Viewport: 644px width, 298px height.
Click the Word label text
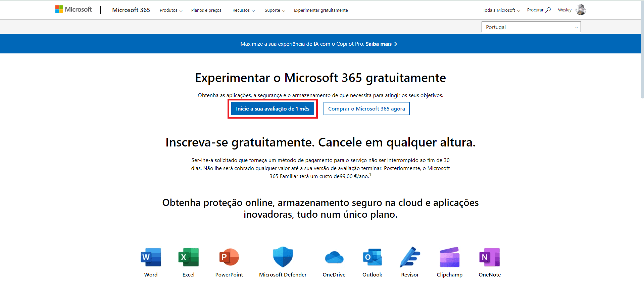tap(151, 275)
